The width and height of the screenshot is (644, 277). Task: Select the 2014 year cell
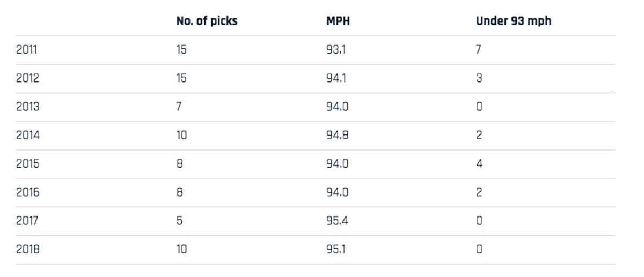27,135
